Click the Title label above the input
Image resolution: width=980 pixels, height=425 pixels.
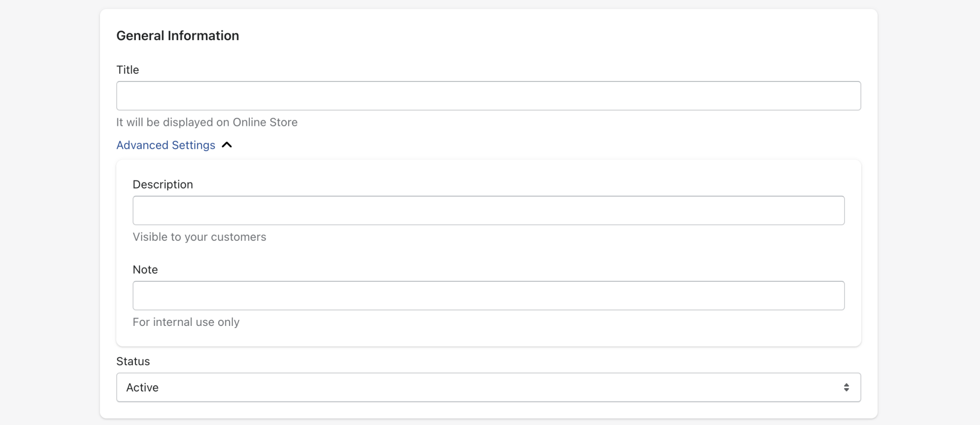[127, 69]
